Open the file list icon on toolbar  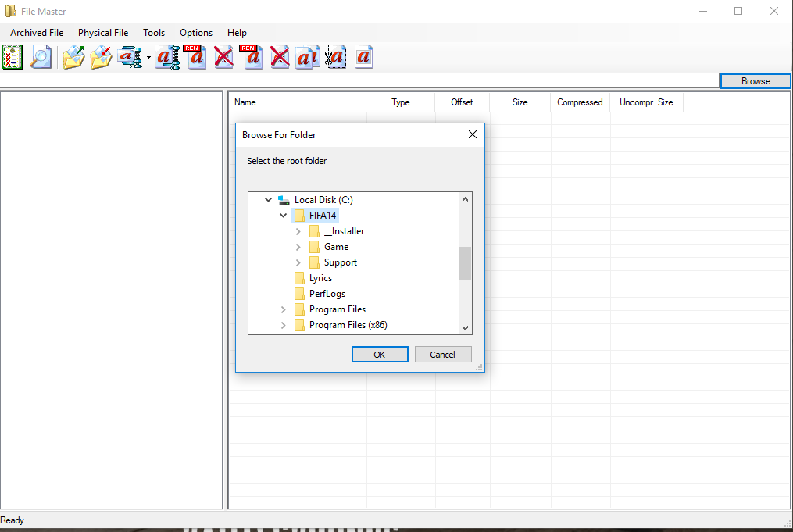point(13,56)
